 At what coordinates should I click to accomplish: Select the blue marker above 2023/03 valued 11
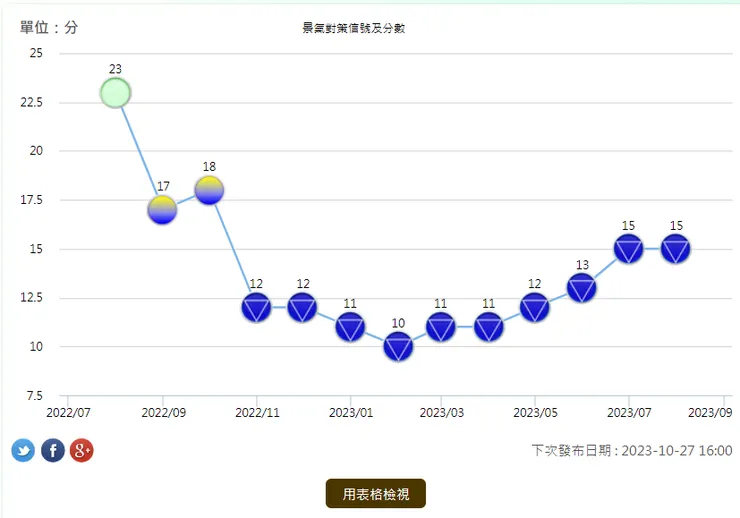click(x=441, y=327)
